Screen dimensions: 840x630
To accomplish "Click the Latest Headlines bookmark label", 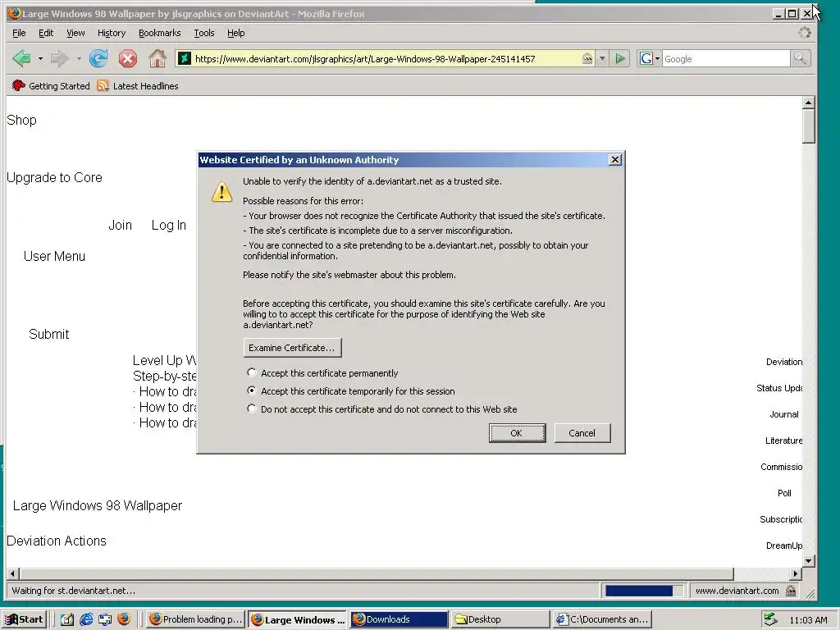I will (146, 85).
